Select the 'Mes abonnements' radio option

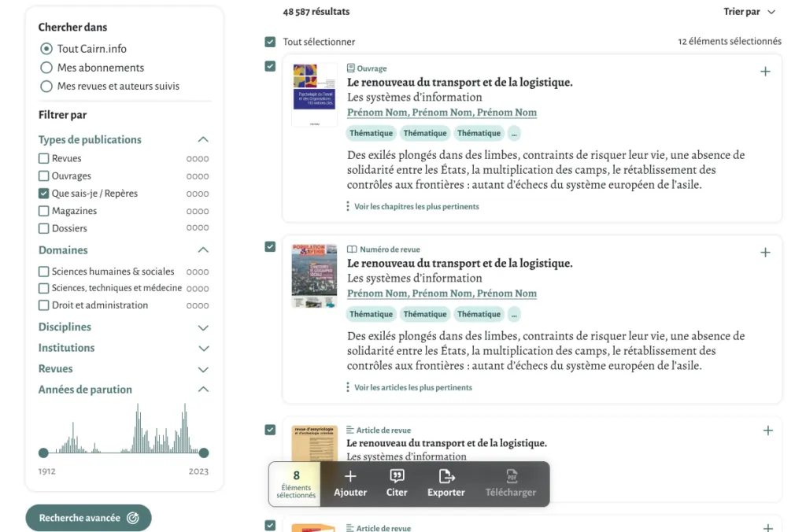pyautogui.click(x=46, y=68)
